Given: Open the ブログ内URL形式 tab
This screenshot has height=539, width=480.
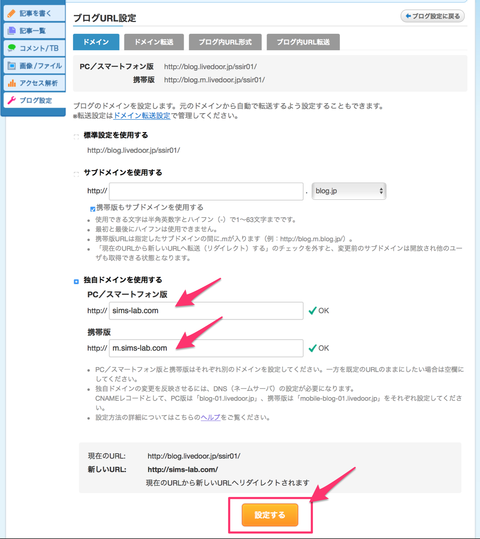Looking at the screenshot, I should pyautogui.click(x=225, y=42).
